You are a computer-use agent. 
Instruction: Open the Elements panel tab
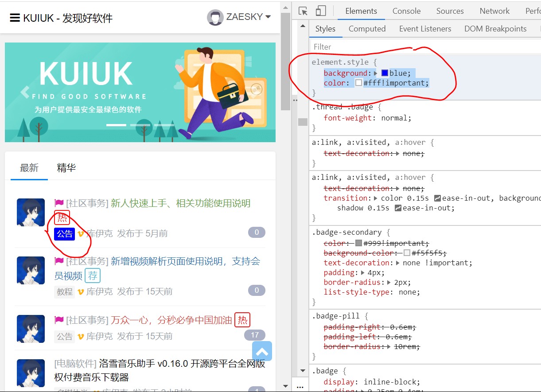click(361, 11)
